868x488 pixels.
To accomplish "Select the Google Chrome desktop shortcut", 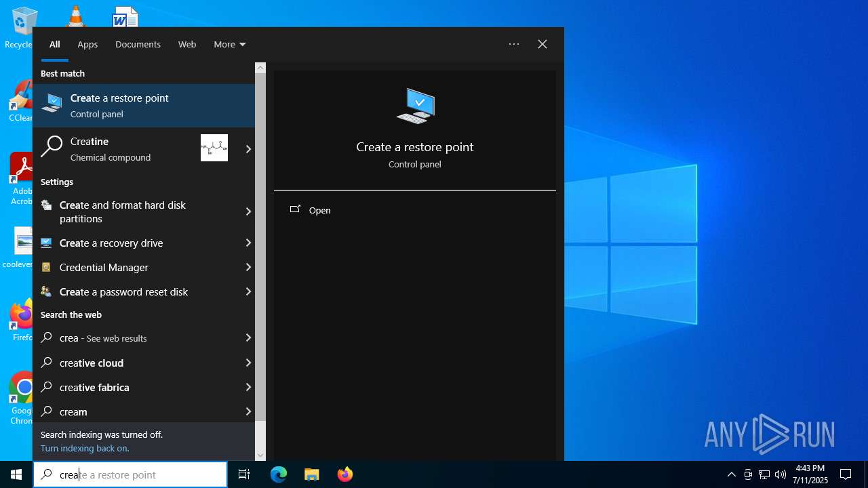I will [21, 399].
